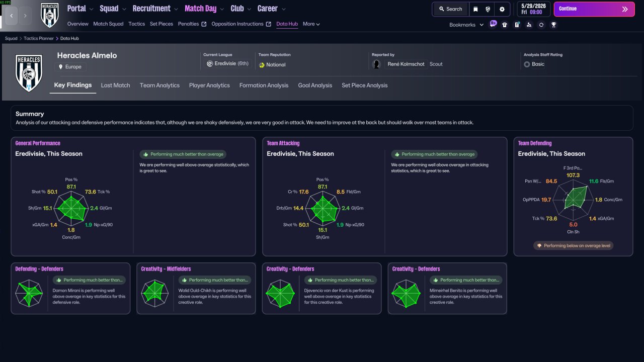Click the tactics board icon in bookmarks bar
644x362 pixels.
click(517, 25)
